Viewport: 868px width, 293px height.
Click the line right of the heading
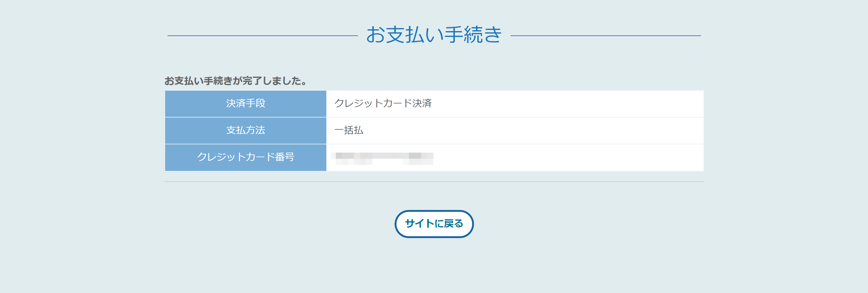click(606, 36)
